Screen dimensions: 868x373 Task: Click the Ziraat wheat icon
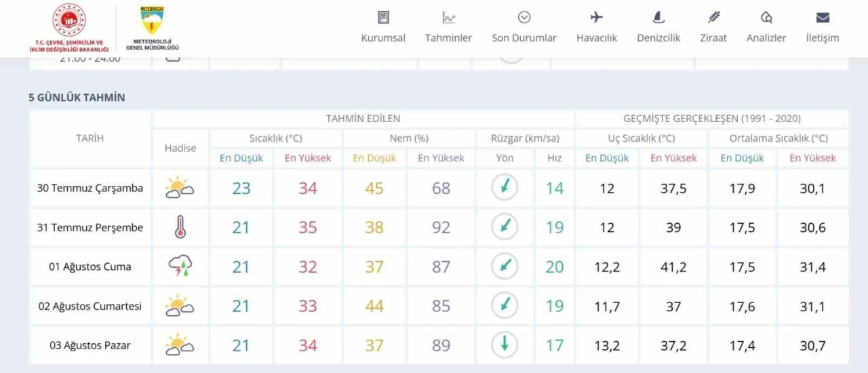[713, 18]
